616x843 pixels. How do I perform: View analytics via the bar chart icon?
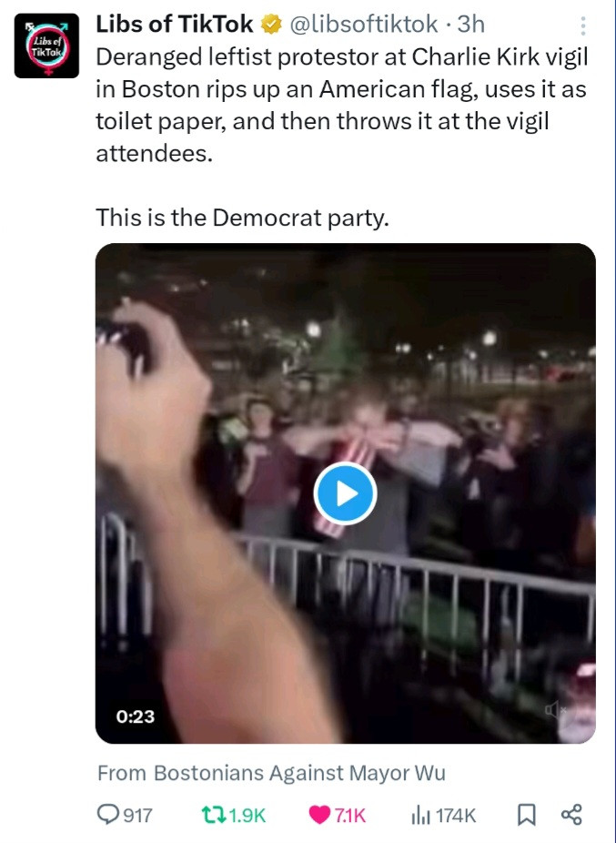click(x=421, y=815)
